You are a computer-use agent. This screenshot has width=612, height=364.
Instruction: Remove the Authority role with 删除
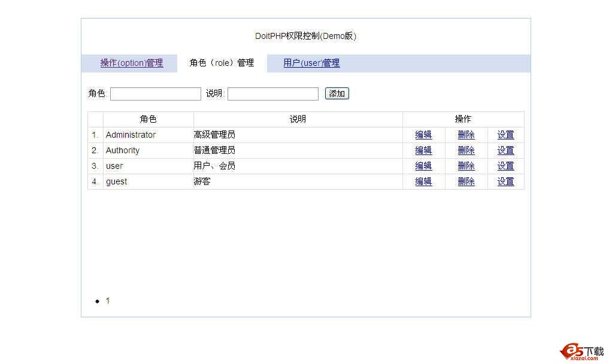tap(466, 150)
